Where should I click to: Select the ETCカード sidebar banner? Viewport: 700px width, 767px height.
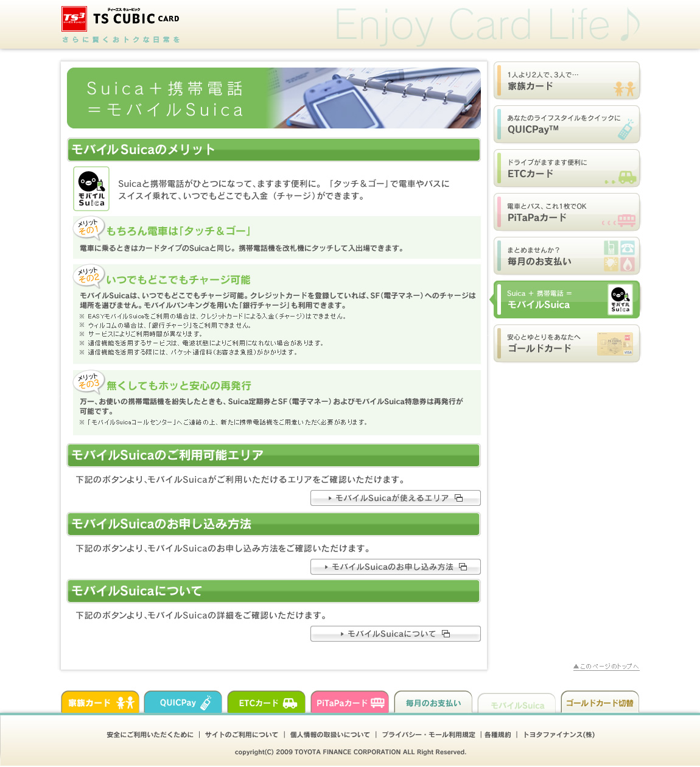pos(566,168)
